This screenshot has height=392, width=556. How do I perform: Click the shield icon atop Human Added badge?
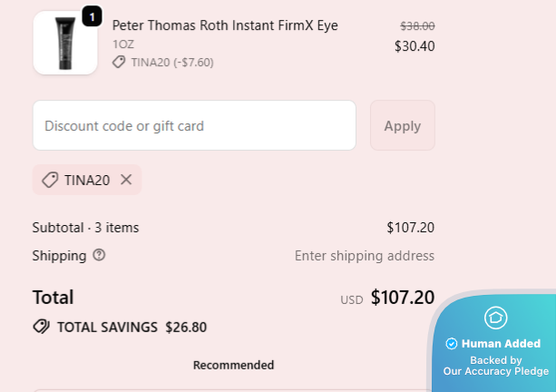click(495, 317)
